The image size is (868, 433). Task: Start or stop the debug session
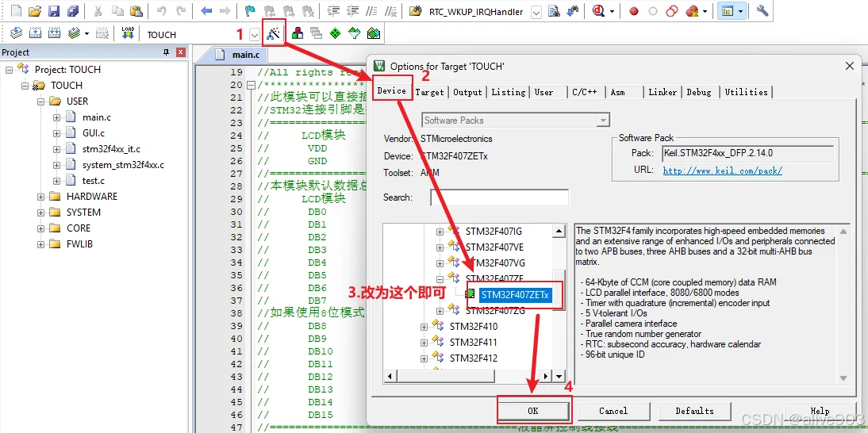tap(598, 10)
